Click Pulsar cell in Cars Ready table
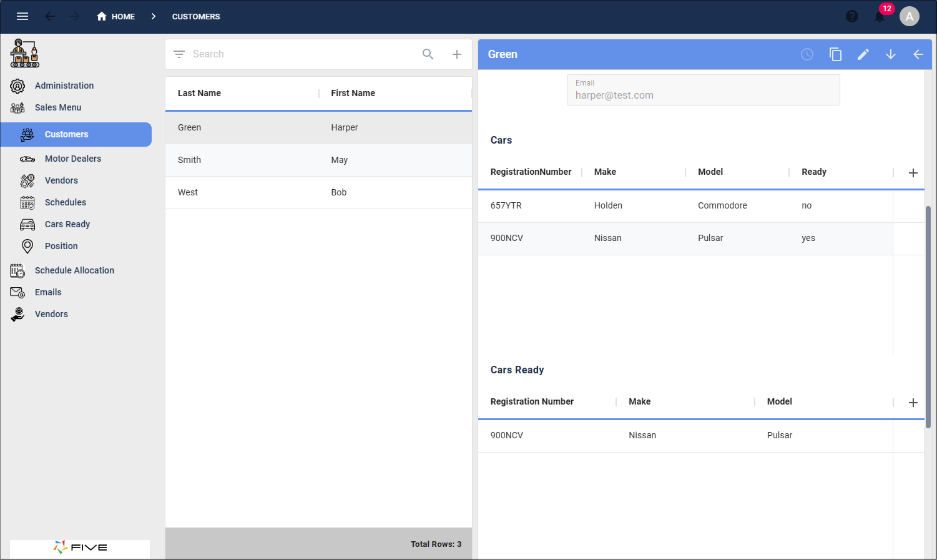 point(779,435)
